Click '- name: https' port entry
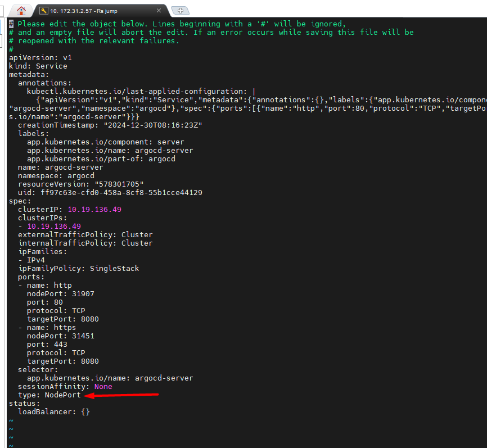 coord(47,328)
